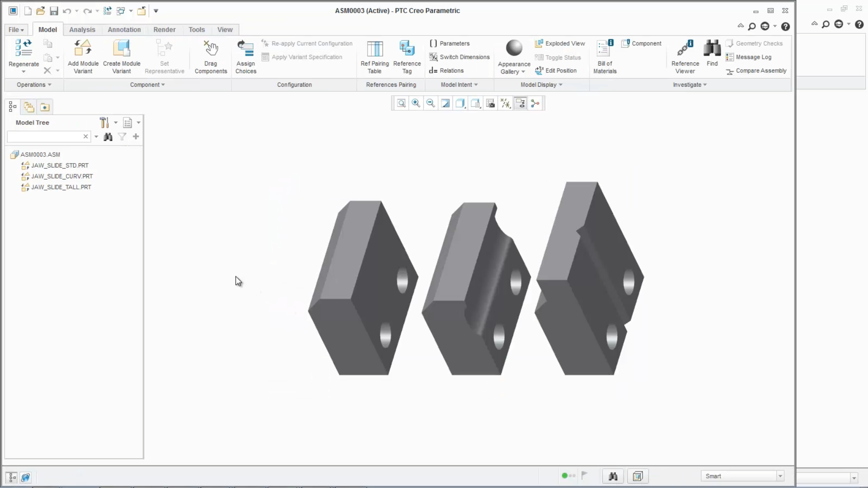Click the Open folder icon in quick access toolbar
This screenshot has height=488, width=868.
click(x=41, y=11)
